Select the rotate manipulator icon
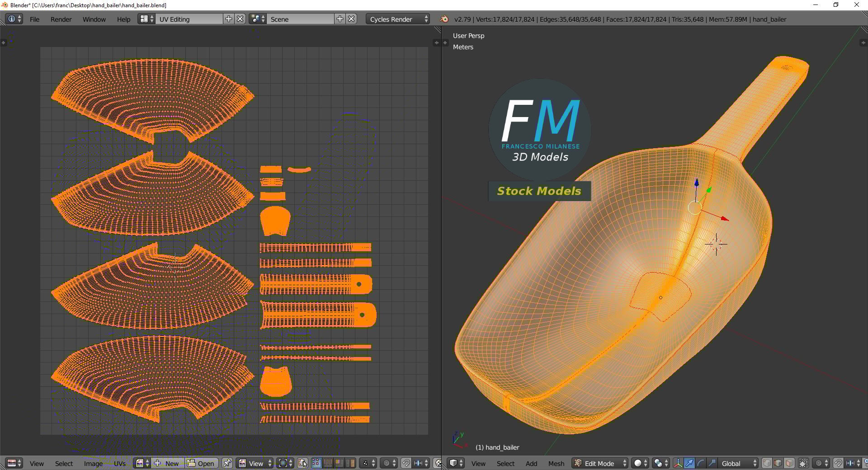The height and width of the screenshot is (470, 868). [700, 463]
